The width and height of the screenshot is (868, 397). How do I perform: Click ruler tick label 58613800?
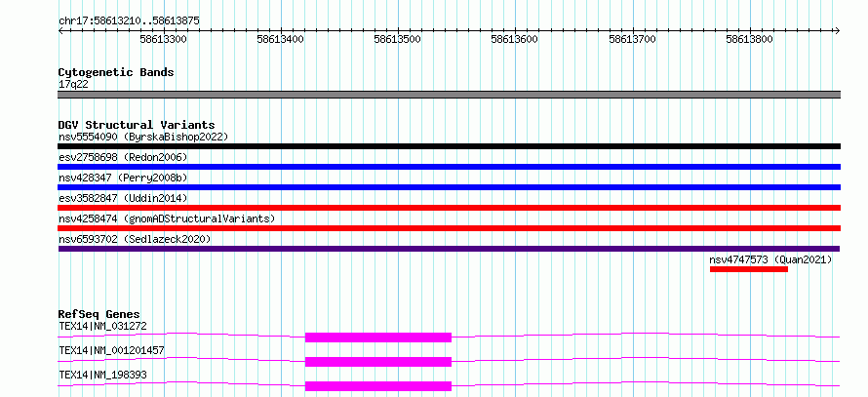coord(750,39)
